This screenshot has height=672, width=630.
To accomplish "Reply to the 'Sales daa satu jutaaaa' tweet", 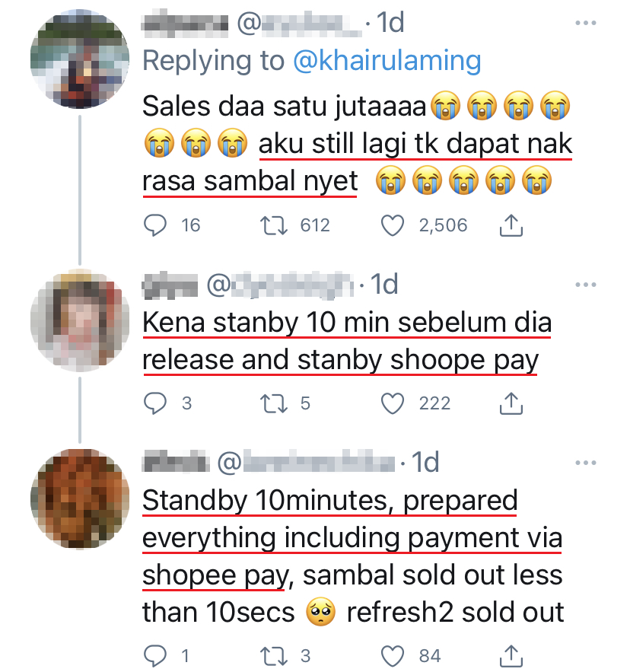I will pyautogui.click(x=155, y=225).
